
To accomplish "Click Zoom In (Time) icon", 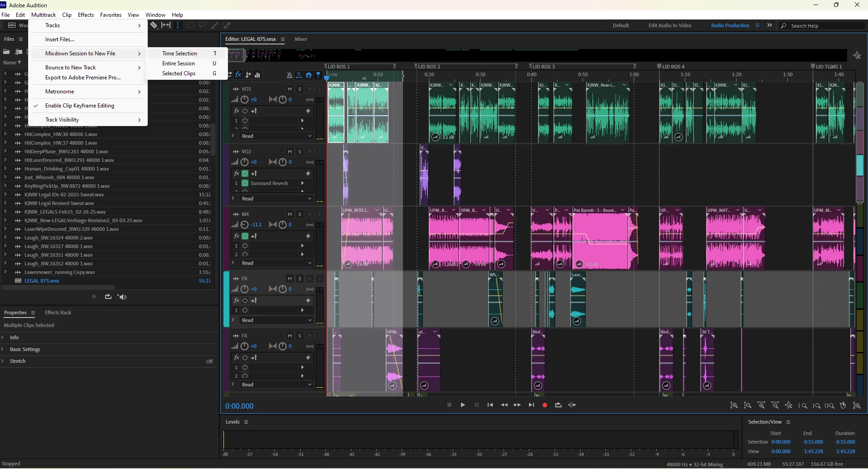I will [x=761, y=405].
